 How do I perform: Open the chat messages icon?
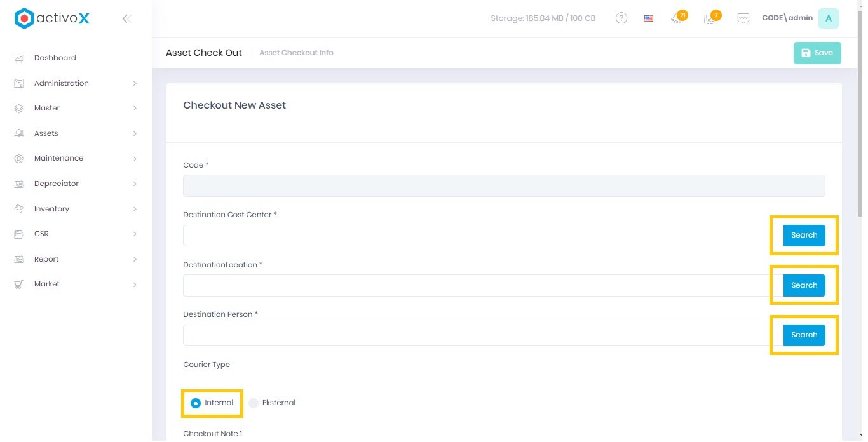click(x=743, y=18)
